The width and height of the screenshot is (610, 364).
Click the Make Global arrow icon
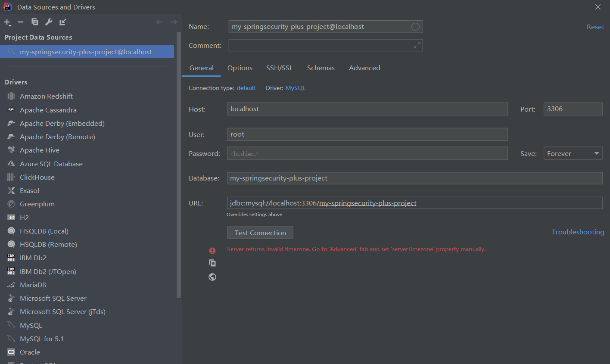tap(63, 22)
